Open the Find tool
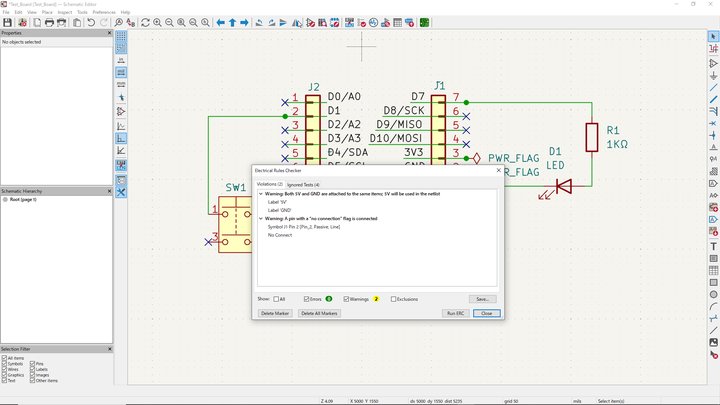The width and height of the screenshot is (720, 405). tap(118, 22)
